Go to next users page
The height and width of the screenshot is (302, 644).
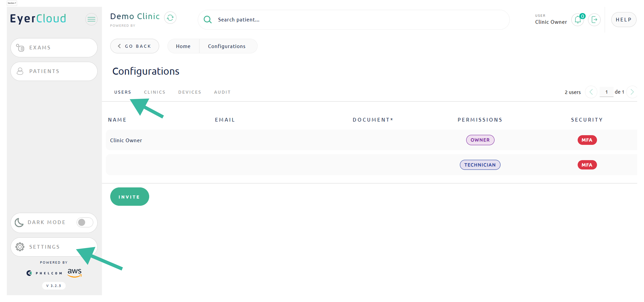[x=632, y=92]
